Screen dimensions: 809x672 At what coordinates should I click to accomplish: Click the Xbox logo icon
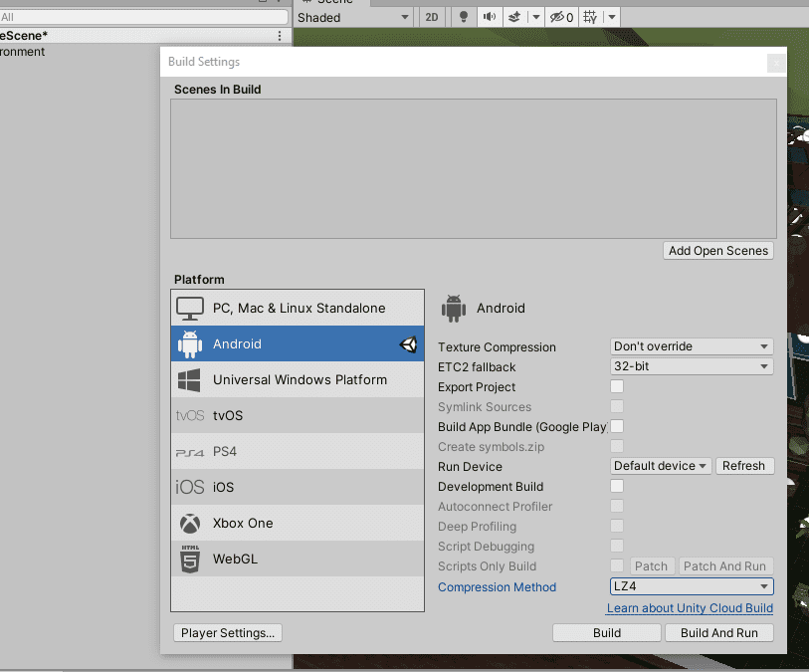point(190,524)
